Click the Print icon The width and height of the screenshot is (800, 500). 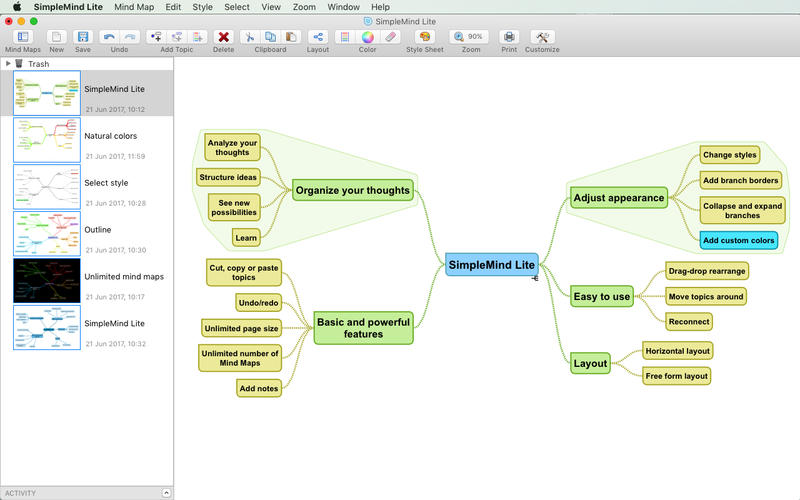509,37
